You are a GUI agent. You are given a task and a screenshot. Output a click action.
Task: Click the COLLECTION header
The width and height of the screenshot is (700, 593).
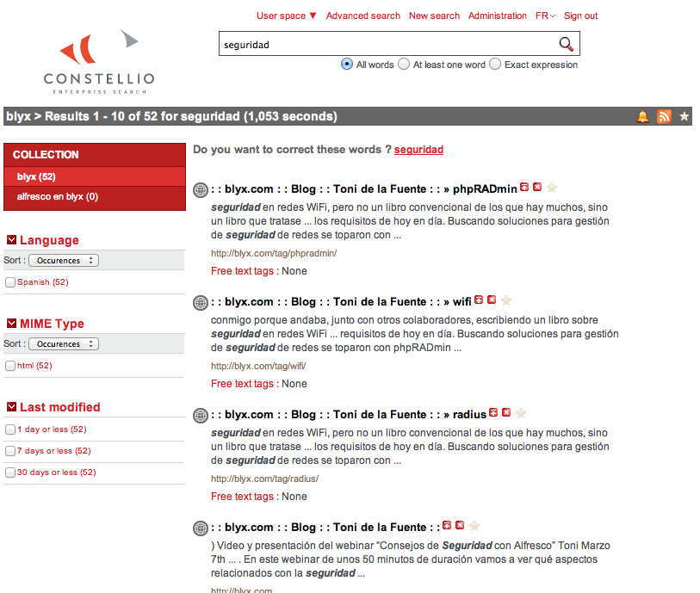pyautogui.click(x=95, y=155)
